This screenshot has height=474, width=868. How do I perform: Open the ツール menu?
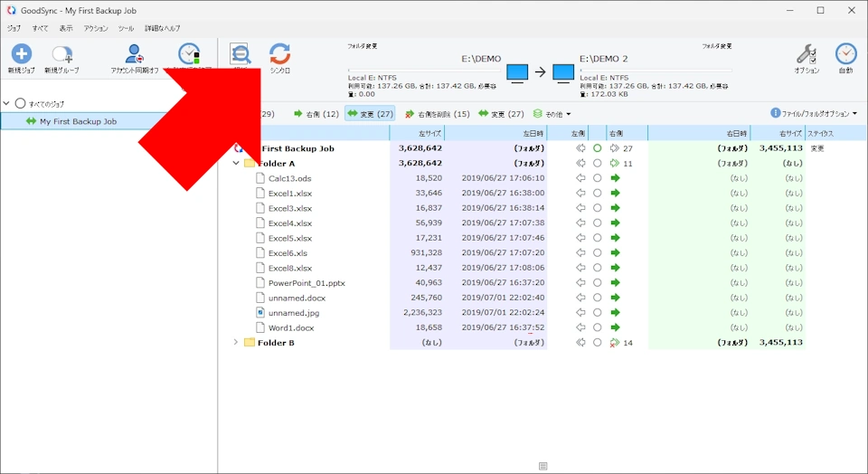[126, 28]
